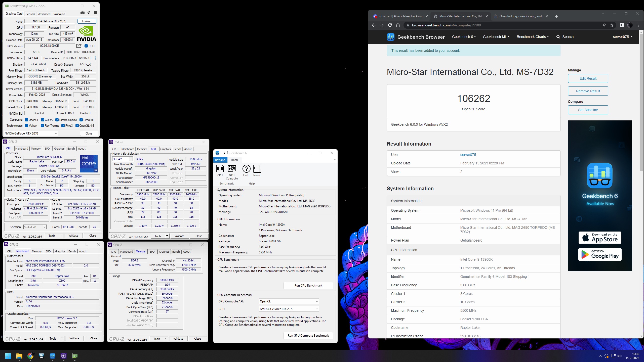Toggle the CUDA checkbox in GPU-Z
This screenshot has width=644, height=362.
coord(43,120)
